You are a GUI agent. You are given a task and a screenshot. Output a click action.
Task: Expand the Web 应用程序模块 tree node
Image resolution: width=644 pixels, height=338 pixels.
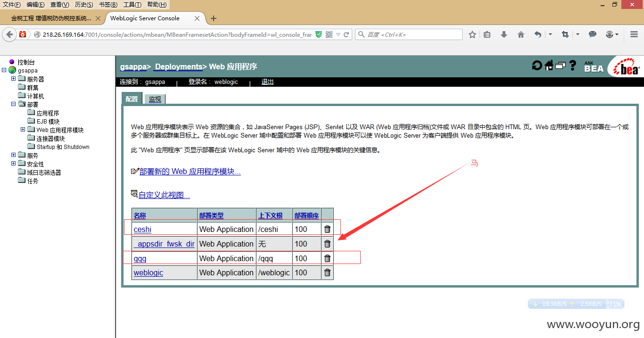click(23, 130)
